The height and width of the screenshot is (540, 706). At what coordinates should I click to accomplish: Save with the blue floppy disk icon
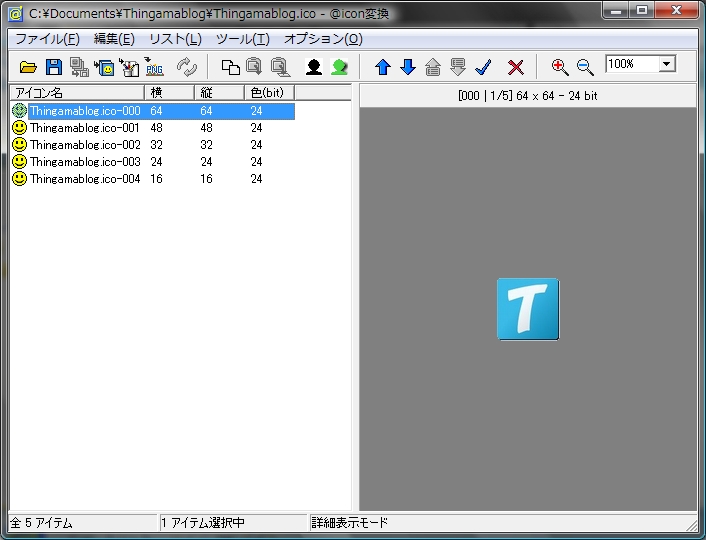tap(54, 67)
